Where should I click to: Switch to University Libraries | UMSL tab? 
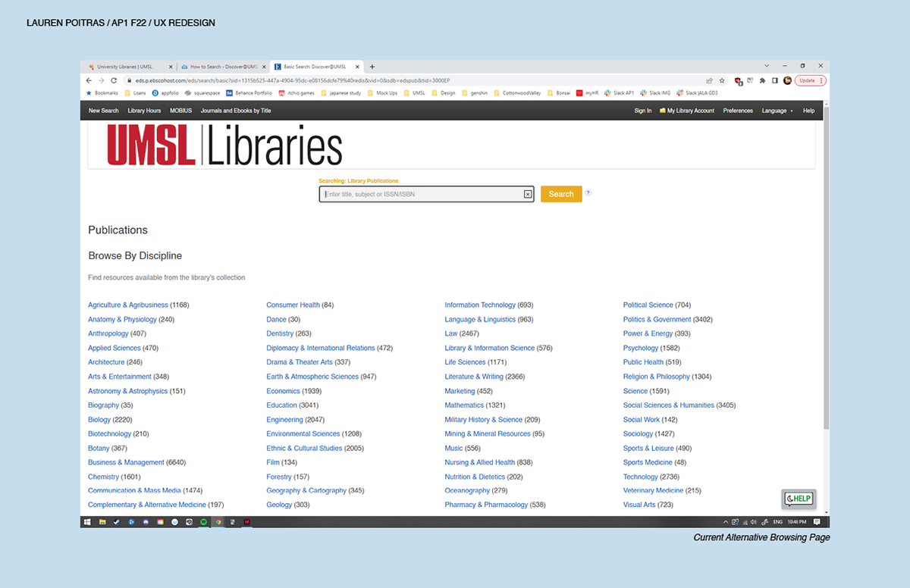[129, 67]
